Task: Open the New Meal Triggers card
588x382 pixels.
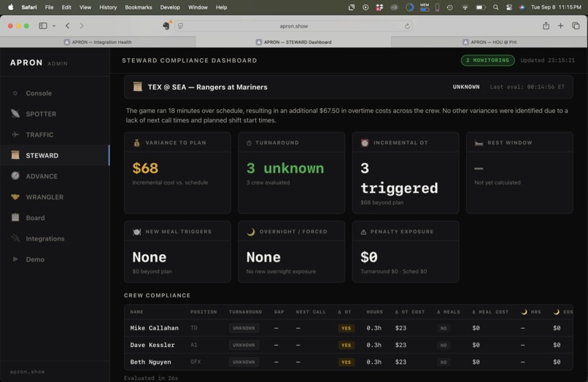Action: pos(177,252)
